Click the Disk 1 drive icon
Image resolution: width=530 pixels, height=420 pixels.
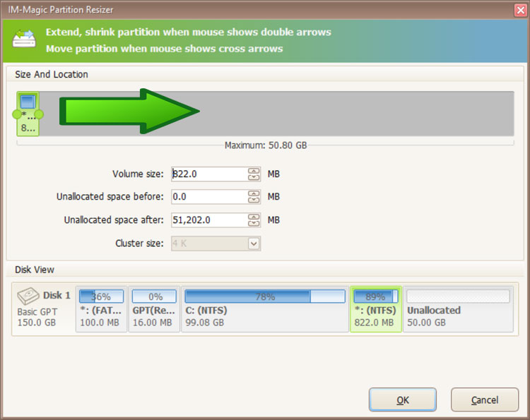click(28, 296)
